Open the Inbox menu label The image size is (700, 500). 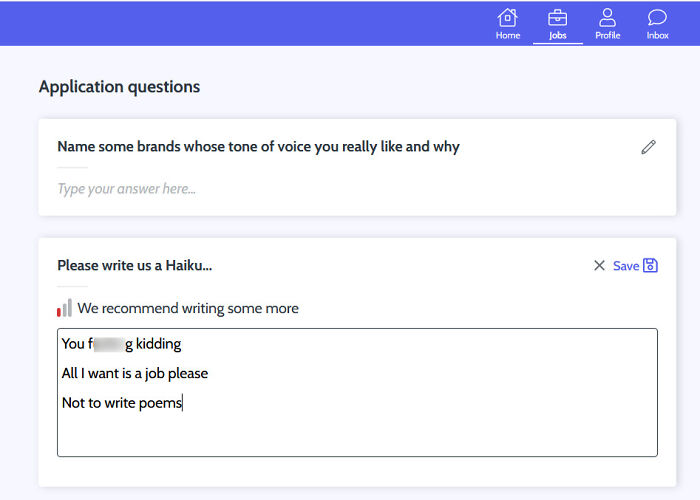657,35
